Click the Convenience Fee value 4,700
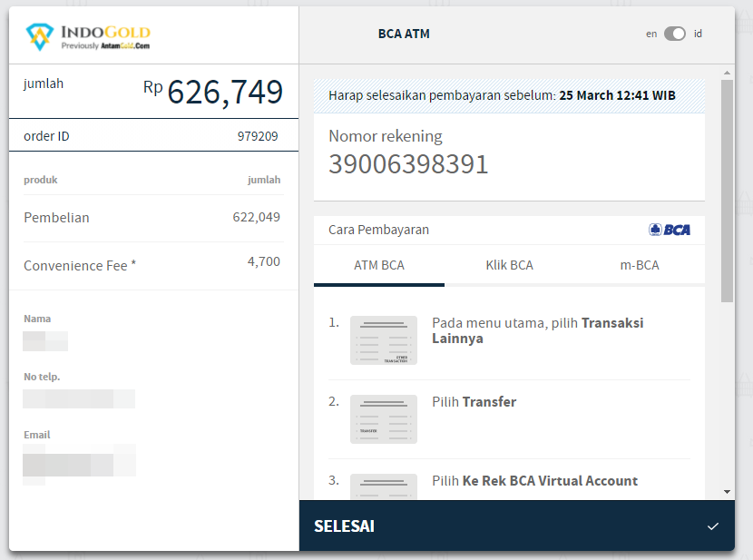Image resolution: width=753 pixels, height=560 pixels. 264,261
